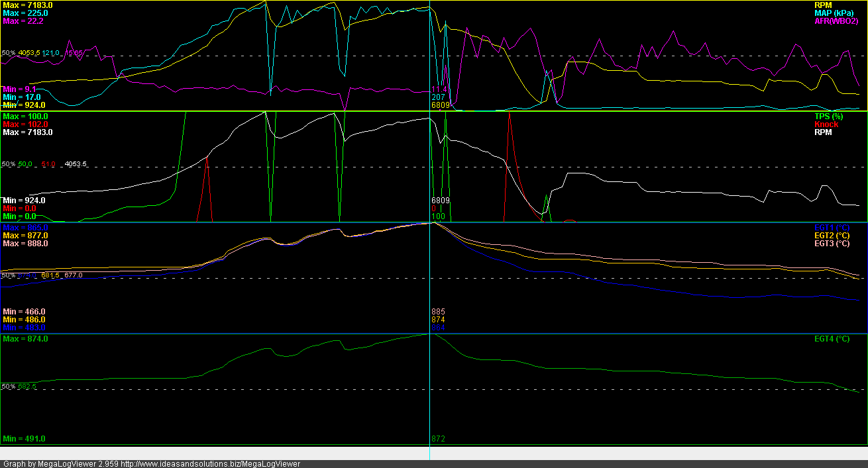
Task: Click the pink 885 EGT3 cursor readout
Action: [x=438, y=312]
